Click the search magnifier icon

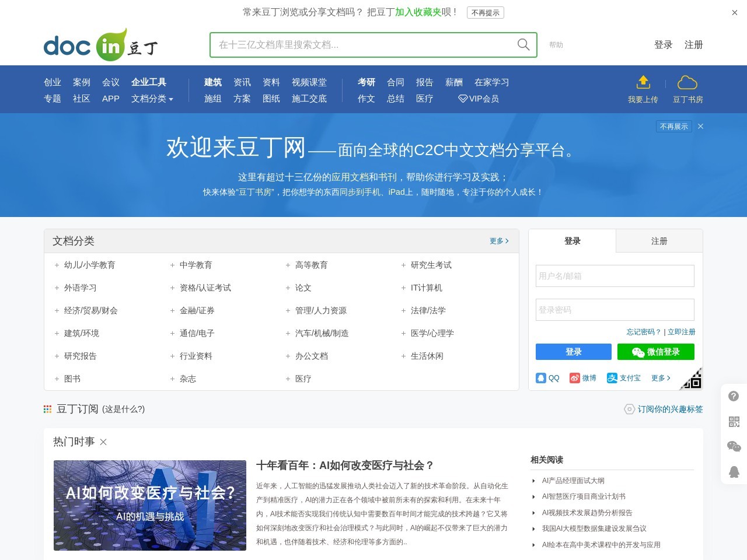coord(523,44)
